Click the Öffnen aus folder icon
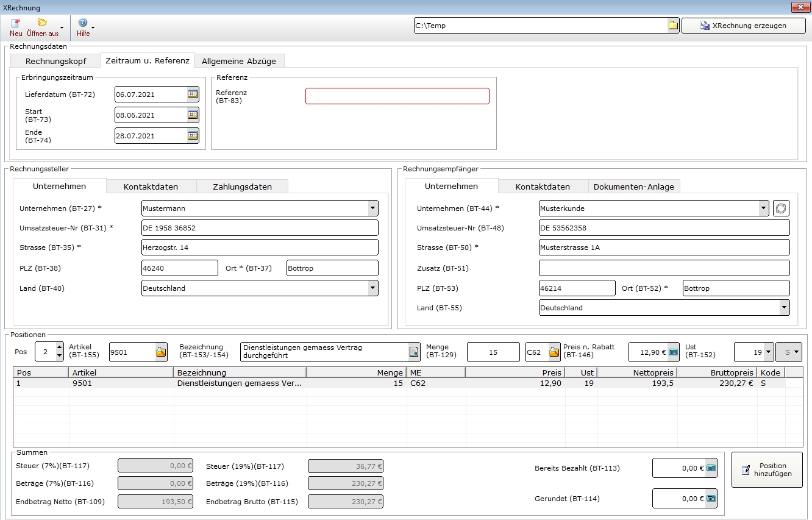812x520 pixels. coord(42,24)
